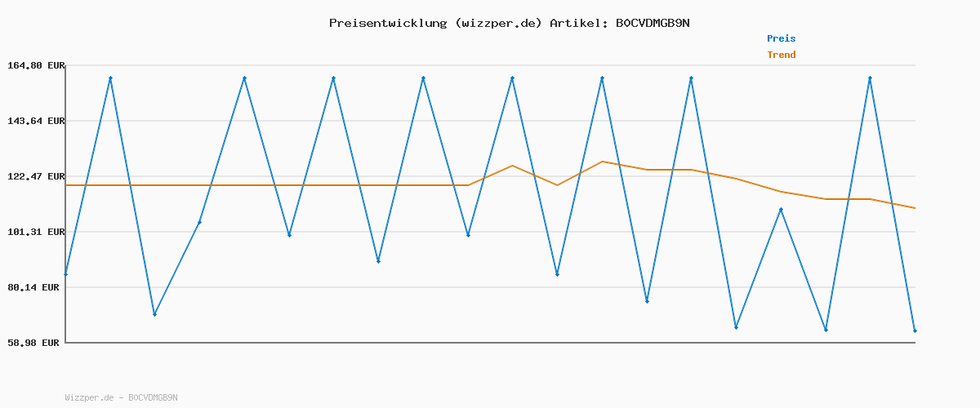Click the last peak of the blue price line
Screen dimensions: 980x408
click(870, 78)
